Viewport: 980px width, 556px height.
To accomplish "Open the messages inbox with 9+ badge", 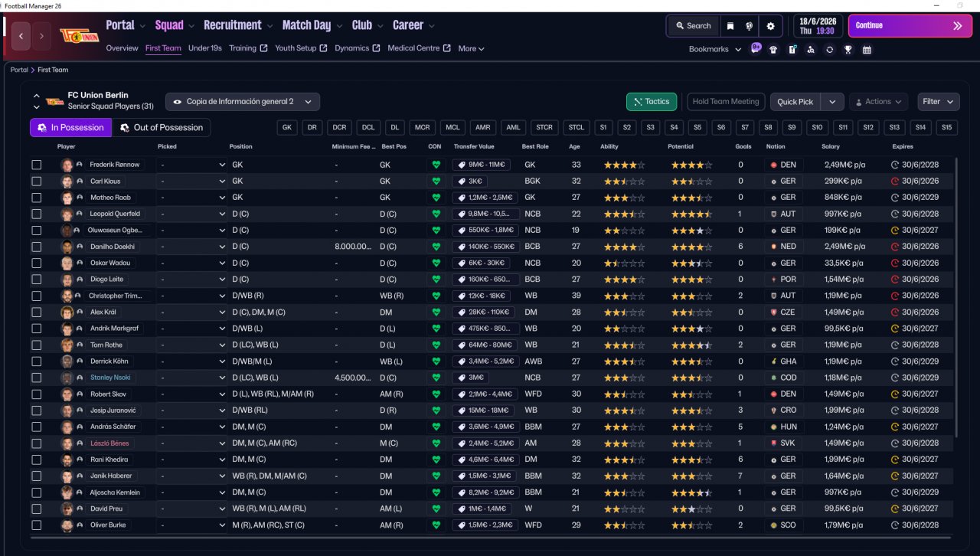I will (755, 49).
